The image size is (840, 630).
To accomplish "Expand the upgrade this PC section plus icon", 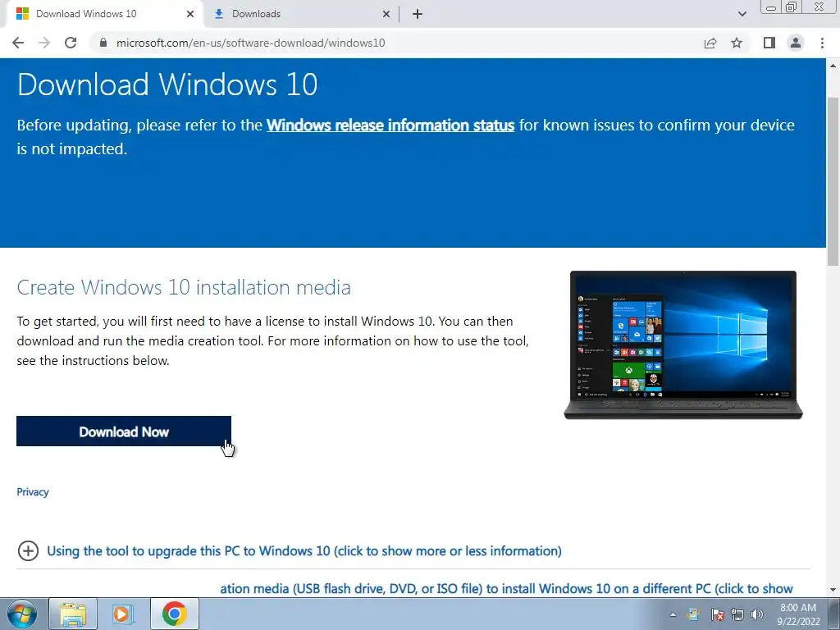I will (28, 550).
